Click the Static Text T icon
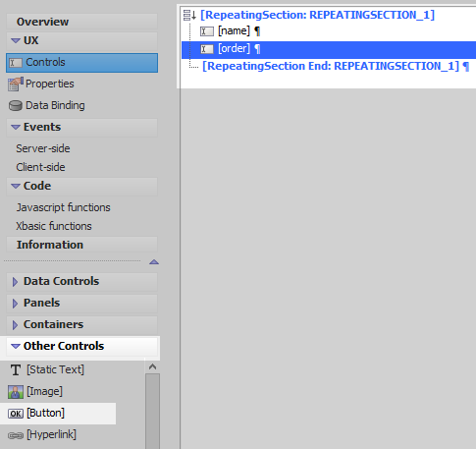476x449 pixels. point(16,370)
